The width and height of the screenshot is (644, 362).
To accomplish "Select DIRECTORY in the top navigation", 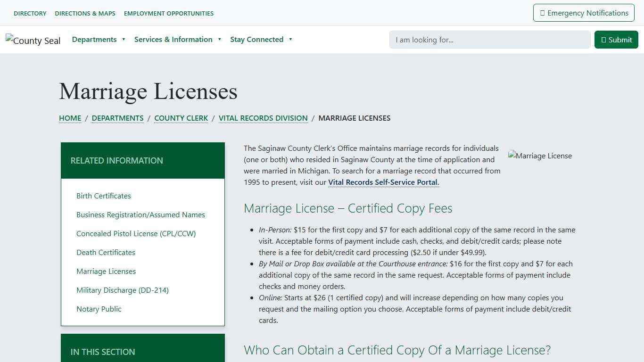I will tap(30, 13).
